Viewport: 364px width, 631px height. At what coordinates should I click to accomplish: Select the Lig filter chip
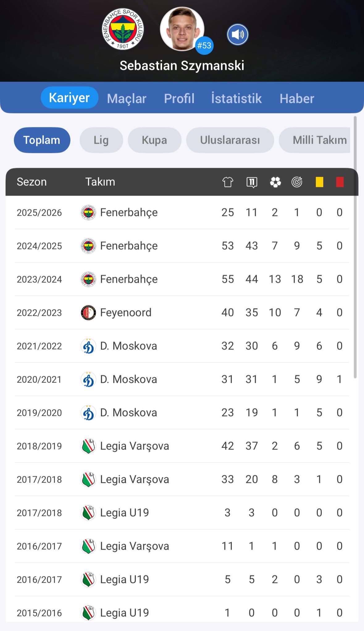tap(101, 140)
